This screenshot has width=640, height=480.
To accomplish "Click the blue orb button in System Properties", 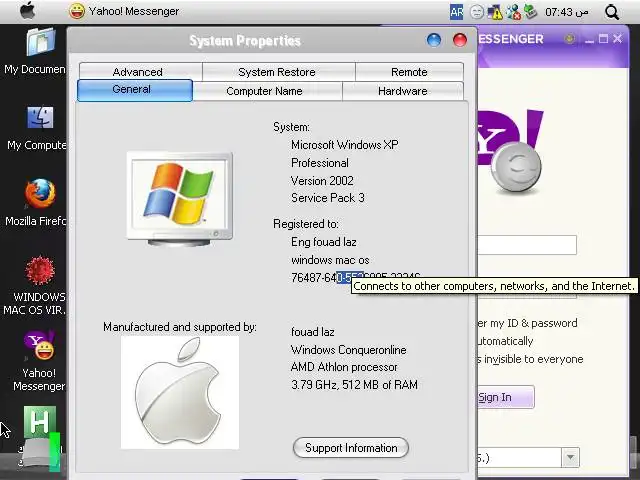I will pos(434,40).
